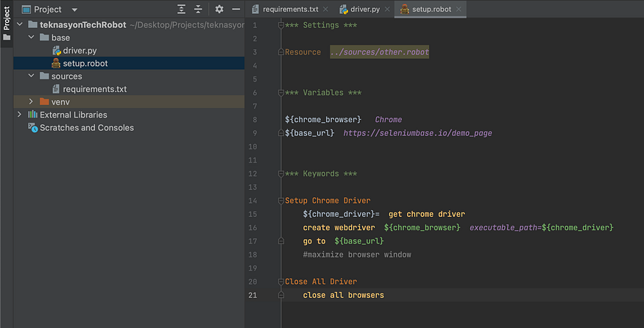Click the Python icon beside driver.py in tree
The width and height of the screenshot is (644, 328).
56,50
